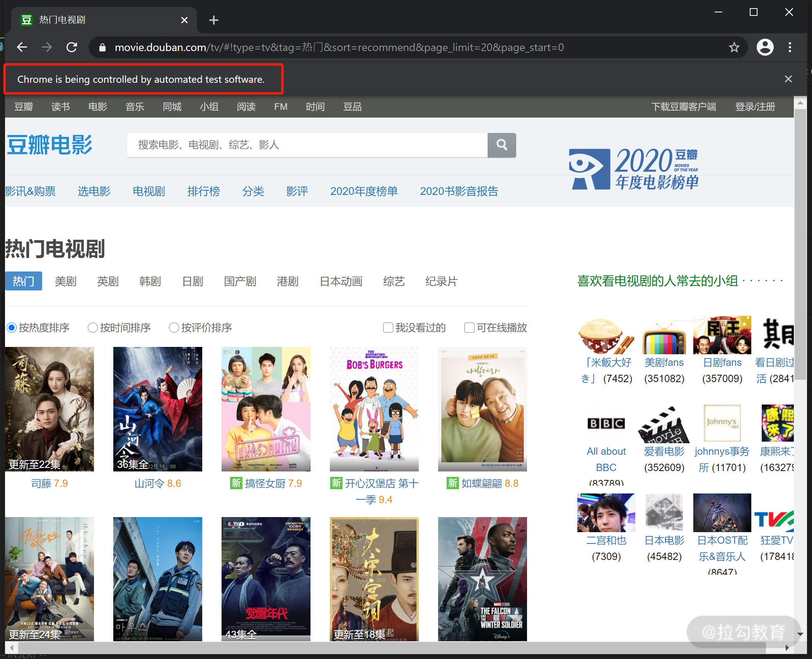812x659 pixels.
Task: Switch to the 日本动画 category tab
Action: [341, 281]
